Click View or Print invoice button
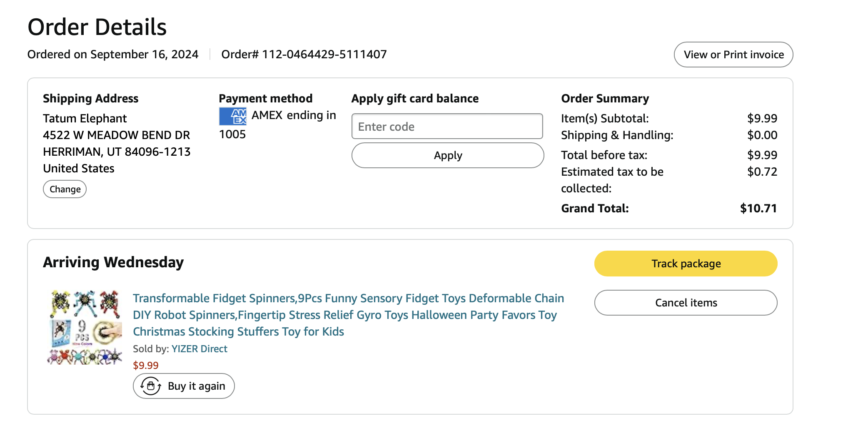The height and width of the screenshot is (423, 868). click(733, 55)
